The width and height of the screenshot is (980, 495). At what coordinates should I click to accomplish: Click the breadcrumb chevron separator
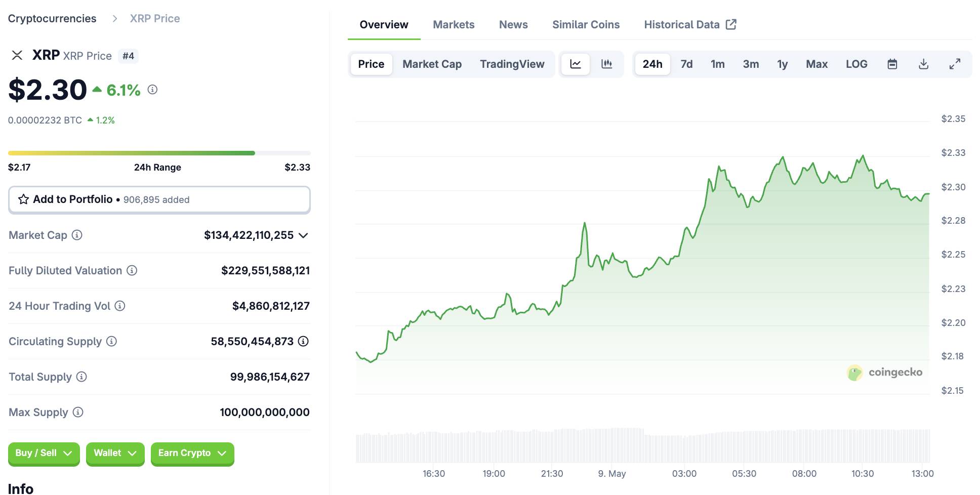tap(115, 19)
